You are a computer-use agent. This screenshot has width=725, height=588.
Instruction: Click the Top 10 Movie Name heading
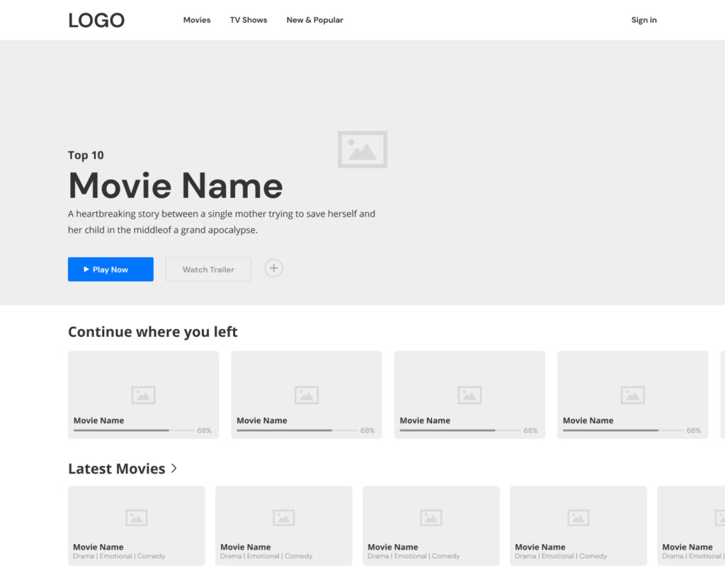(x=175, y=185)
